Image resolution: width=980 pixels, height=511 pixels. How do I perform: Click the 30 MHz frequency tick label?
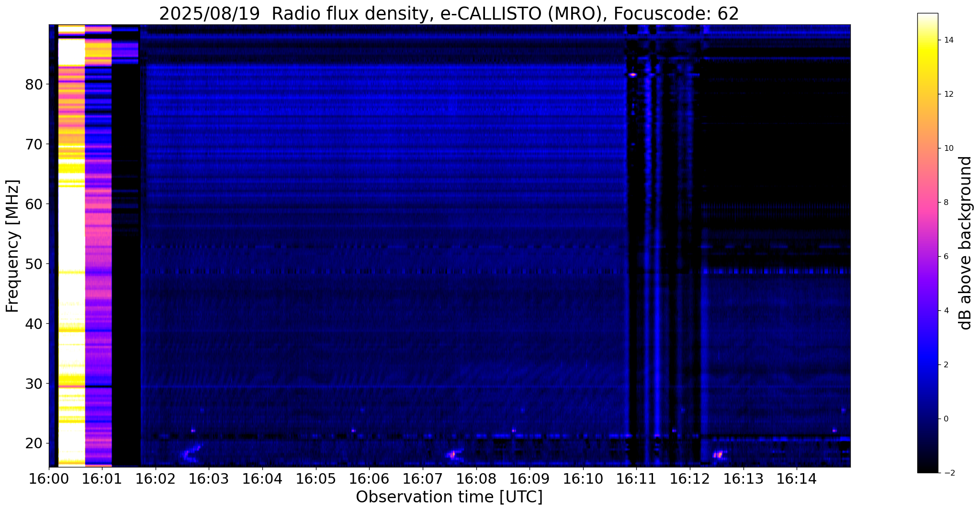(34, 384)
